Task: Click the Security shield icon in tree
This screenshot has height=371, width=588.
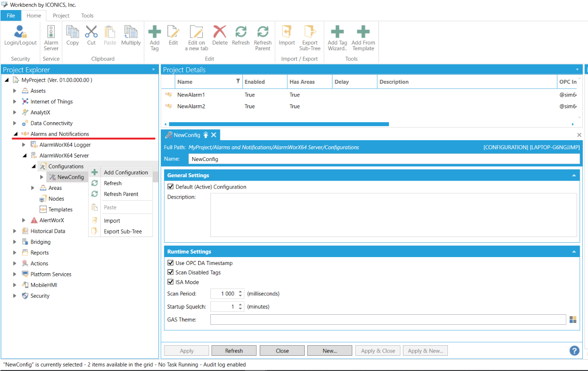Action: 25,296
